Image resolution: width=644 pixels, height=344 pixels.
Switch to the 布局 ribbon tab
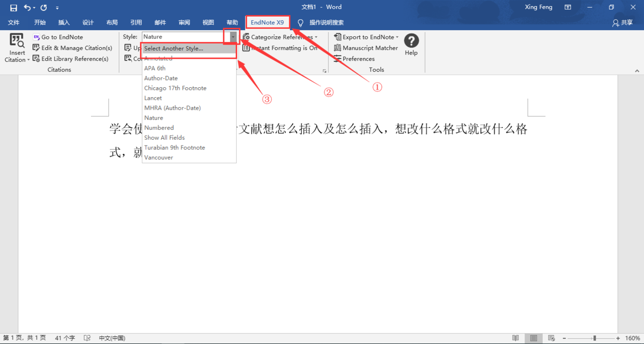coord(112,22)
